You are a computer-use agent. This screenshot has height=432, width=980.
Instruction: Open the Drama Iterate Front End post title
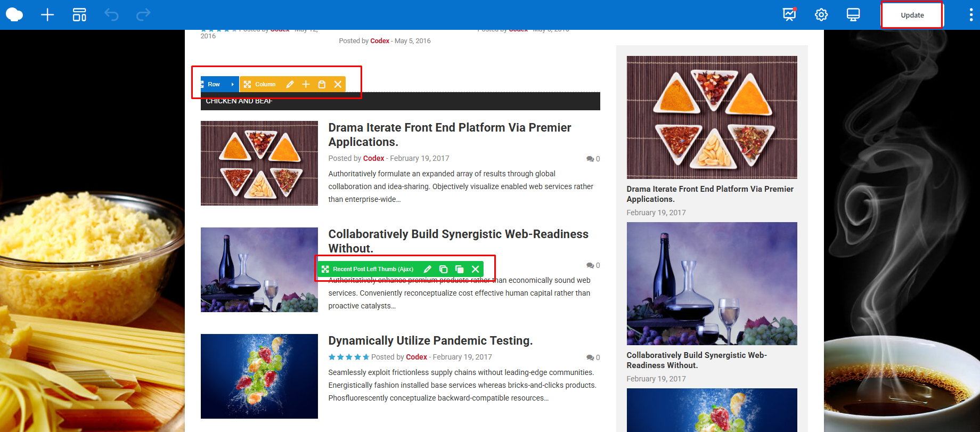(450, 135)
